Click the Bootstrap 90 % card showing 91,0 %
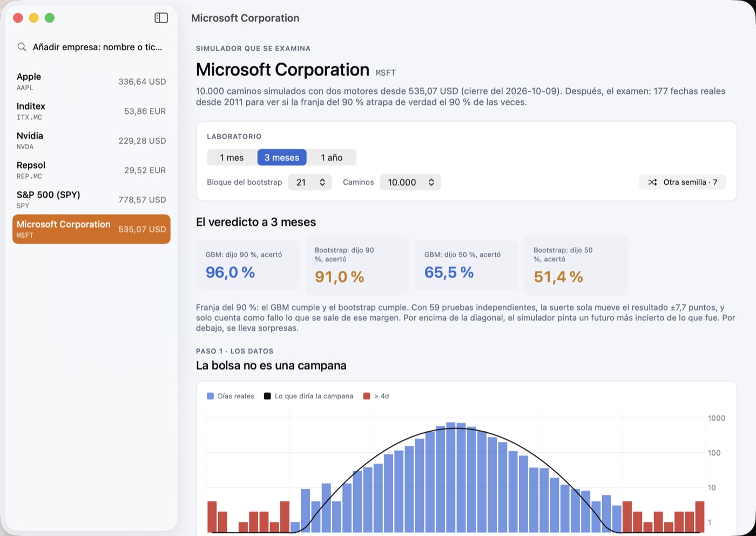Screen dimensions: 756x536 coord(357,265)
